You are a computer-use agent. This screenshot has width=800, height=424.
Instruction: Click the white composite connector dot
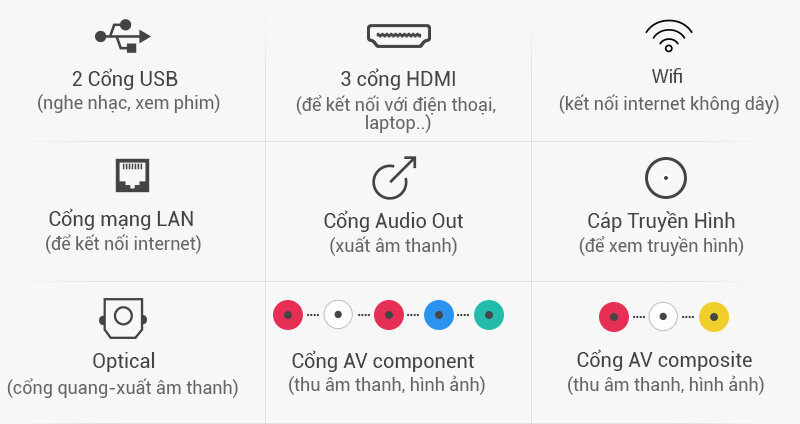coord(663,317)
